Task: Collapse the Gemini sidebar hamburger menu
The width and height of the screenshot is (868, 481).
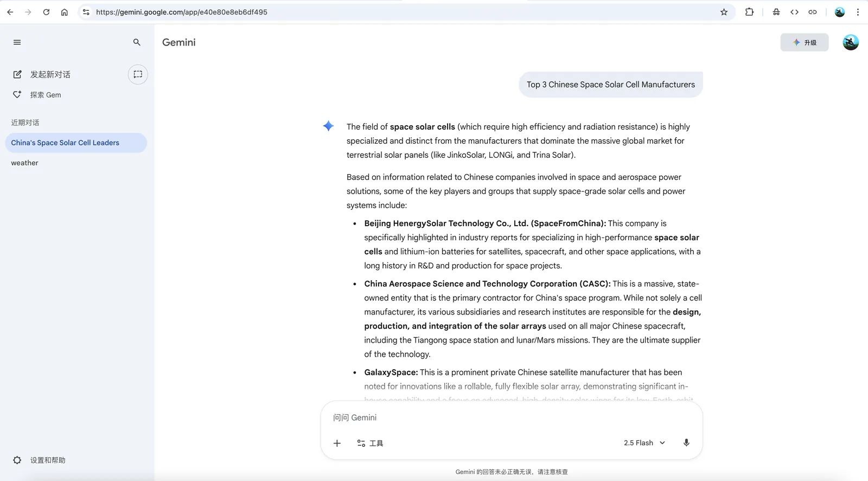Action: (17, 42)
